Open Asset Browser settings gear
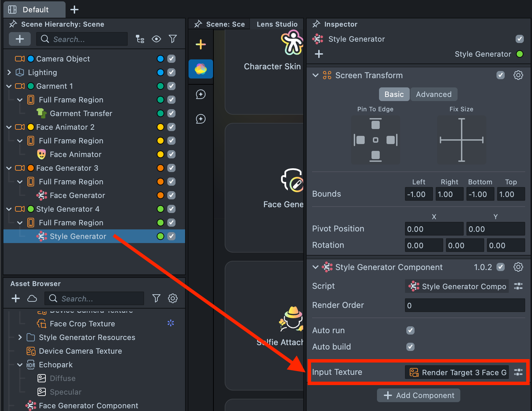 [x=173, y=298]
